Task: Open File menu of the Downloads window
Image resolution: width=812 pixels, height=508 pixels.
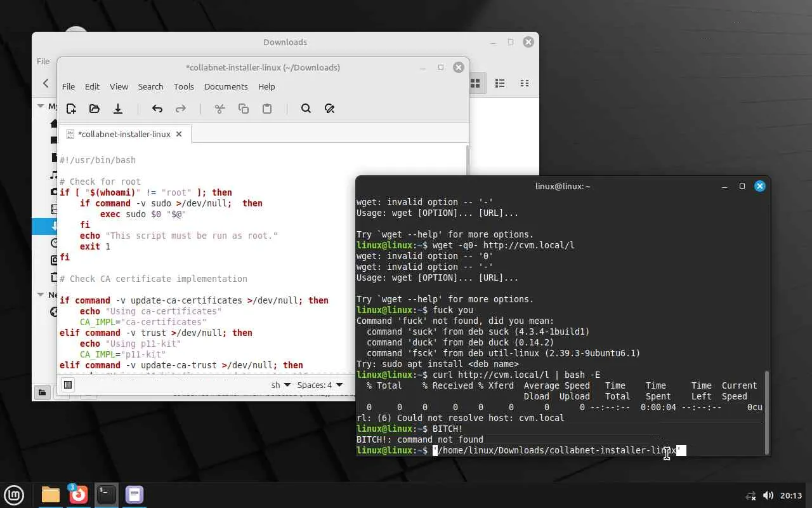Action: tap(43, 61)
